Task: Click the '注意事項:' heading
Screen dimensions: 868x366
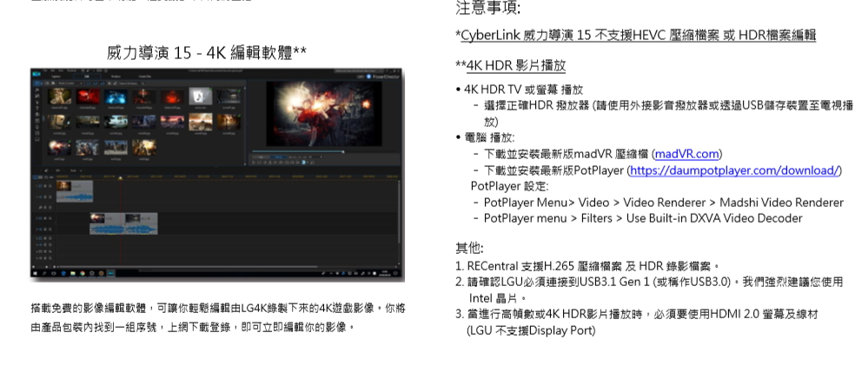Action: pyautogui.click(x=487, y=8)
